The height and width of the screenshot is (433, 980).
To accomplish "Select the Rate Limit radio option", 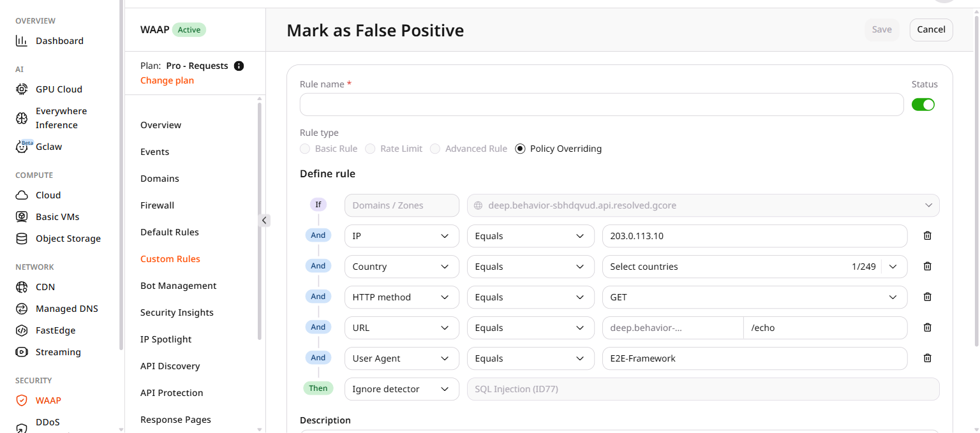I will tap(370, 149).
